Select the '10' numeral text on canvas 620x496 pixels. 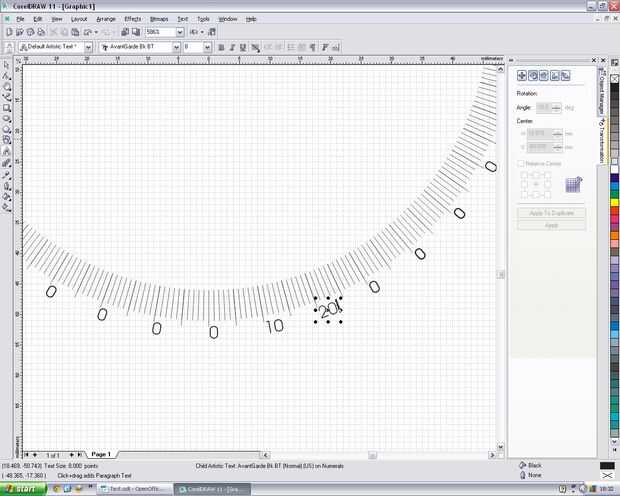[275, 326]
